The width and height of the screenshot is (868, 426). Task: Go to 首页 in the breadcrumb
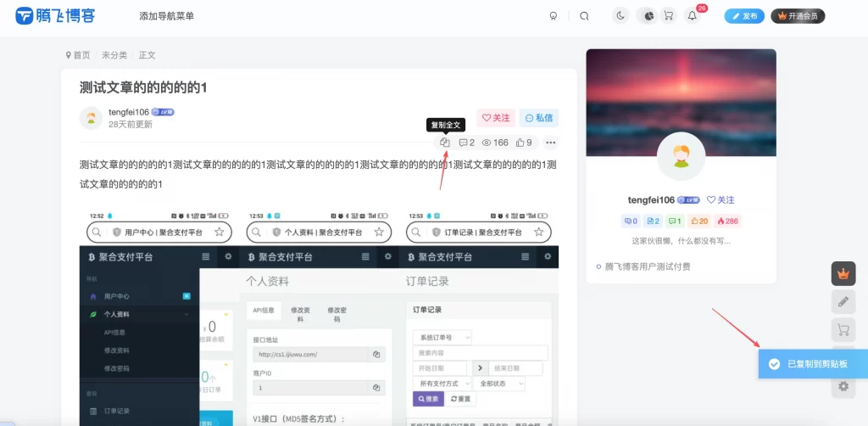tap(81, 55)
